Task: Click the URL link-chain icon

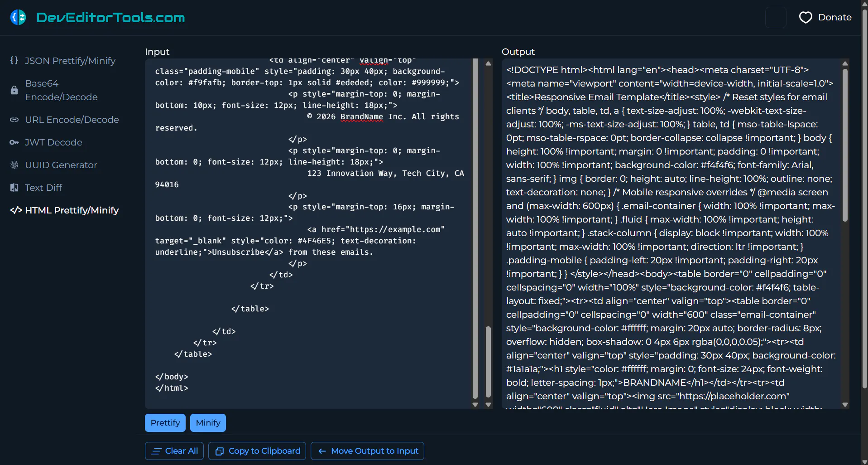Action: tap(14, 120)
